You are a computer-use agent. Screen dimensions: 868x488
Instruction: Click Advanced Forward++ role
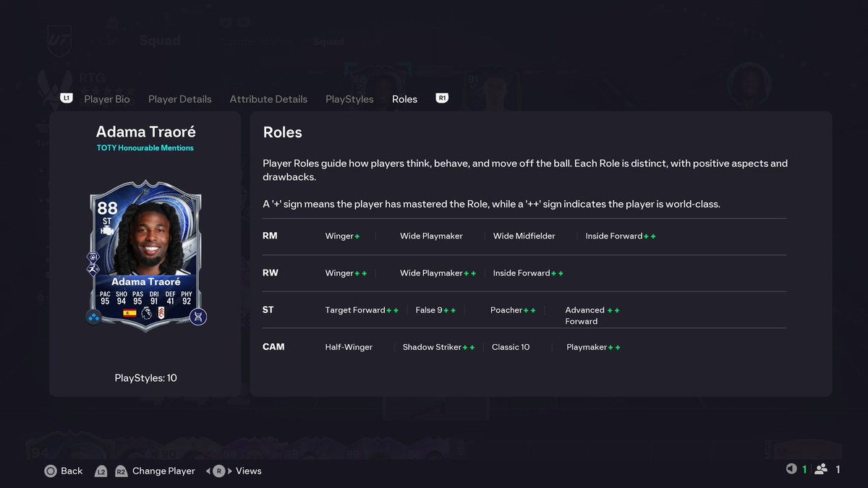592,315
